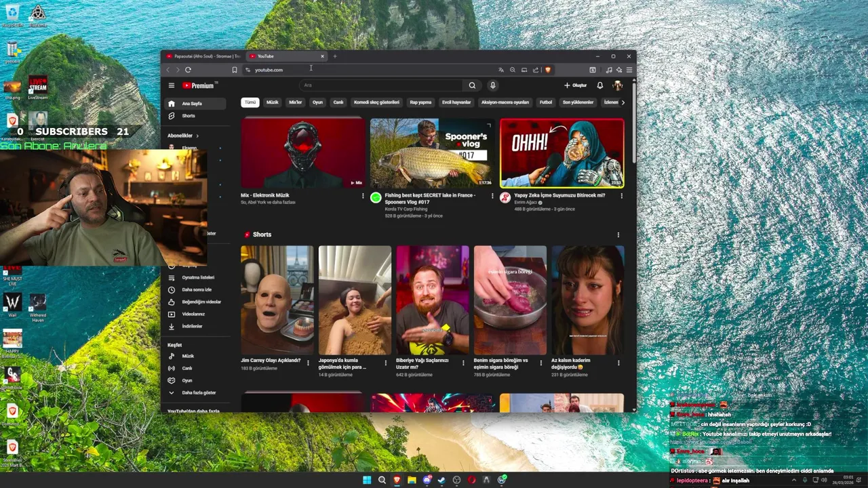The image size is (868, 488).
Task: Select the Müzik filter chip
Action: (x=273, y=102)
